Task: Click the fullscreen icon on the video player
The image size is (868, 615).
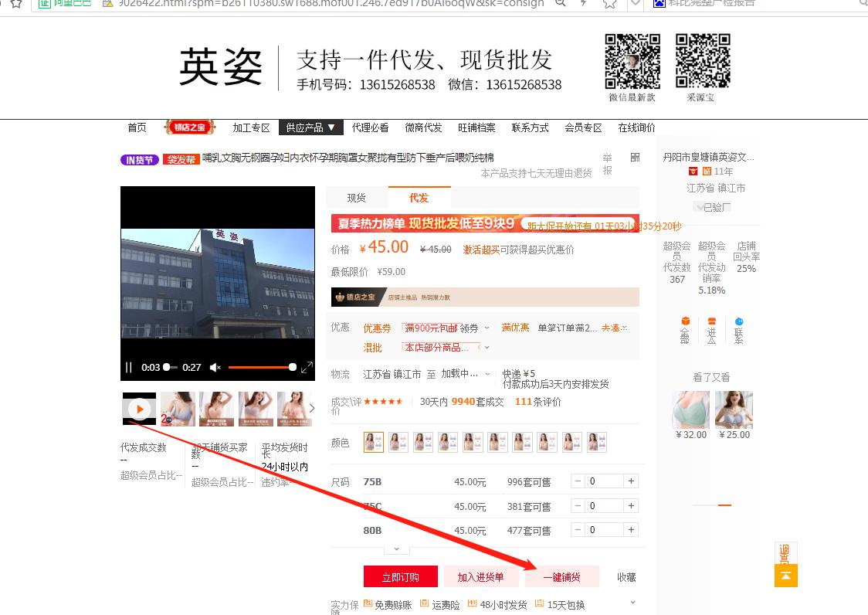Action: click(x=307, y=367)
